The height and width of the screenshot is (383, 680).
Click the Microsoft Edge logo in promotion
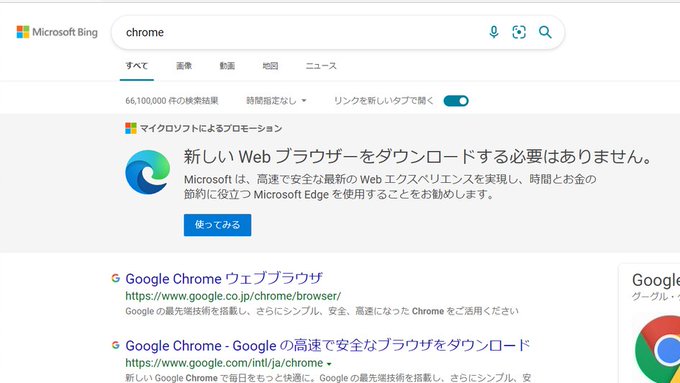[147, 172]
